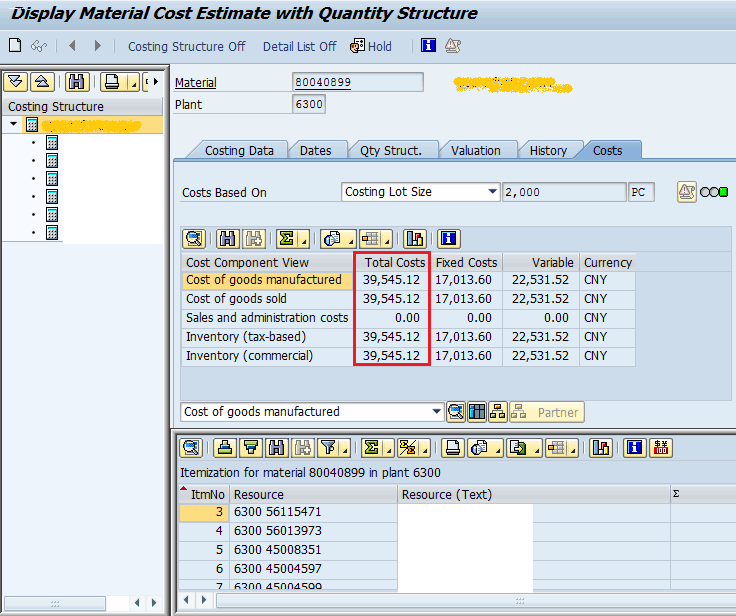Screen dimensions: 736x616
Task: Click the Resource column header
Action: (x=313, y=494)
